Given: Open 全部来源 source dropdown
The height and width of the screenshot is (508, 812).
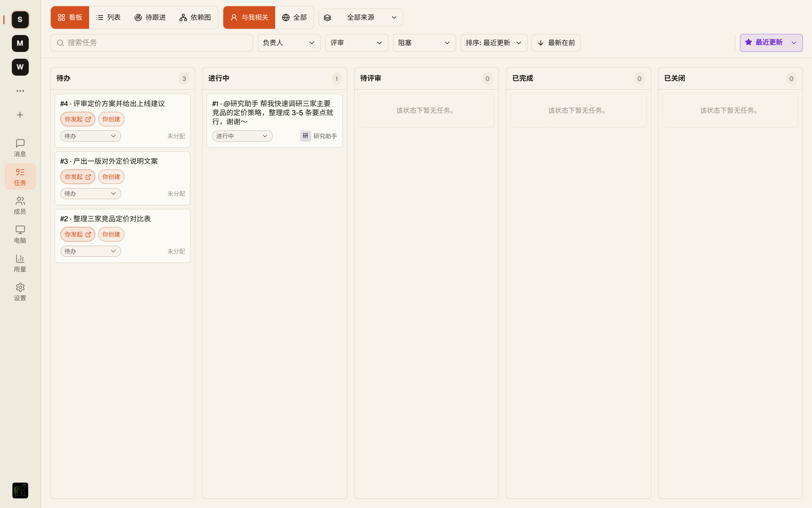Looking at the screenshot, I should [361, 17].
